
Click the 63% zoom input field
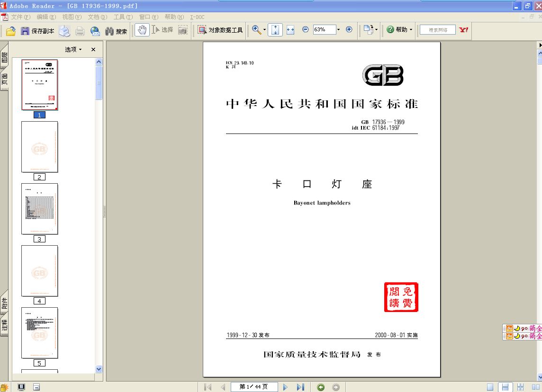coord(324,30)
